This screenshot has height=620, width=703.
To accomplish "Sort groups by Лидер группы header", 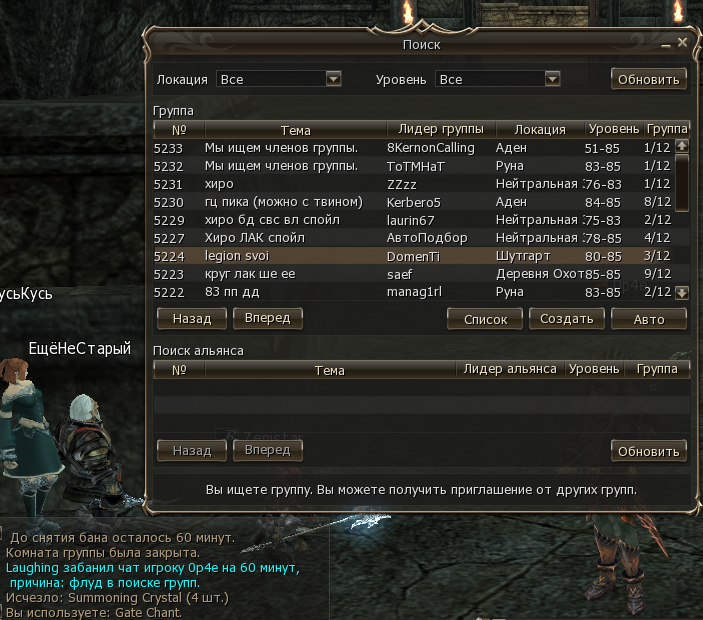I will (x=441, y=130).
